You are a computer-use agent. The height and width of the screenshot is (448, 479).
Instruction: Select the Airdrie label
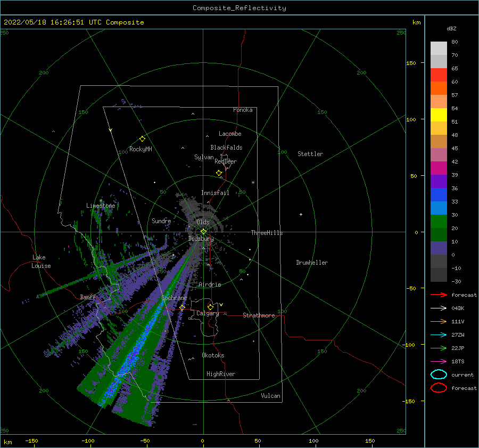[x=210, y=284]
